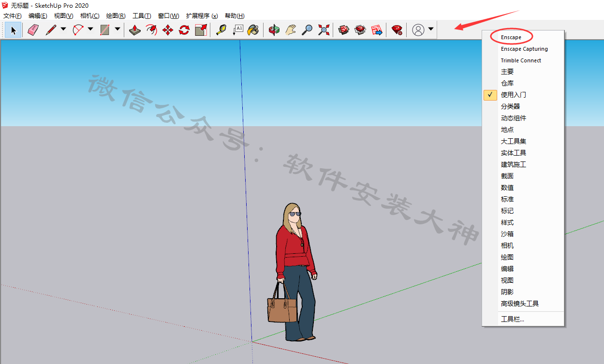Open the Extension Manager ruby icon

(x=397, y=30)
